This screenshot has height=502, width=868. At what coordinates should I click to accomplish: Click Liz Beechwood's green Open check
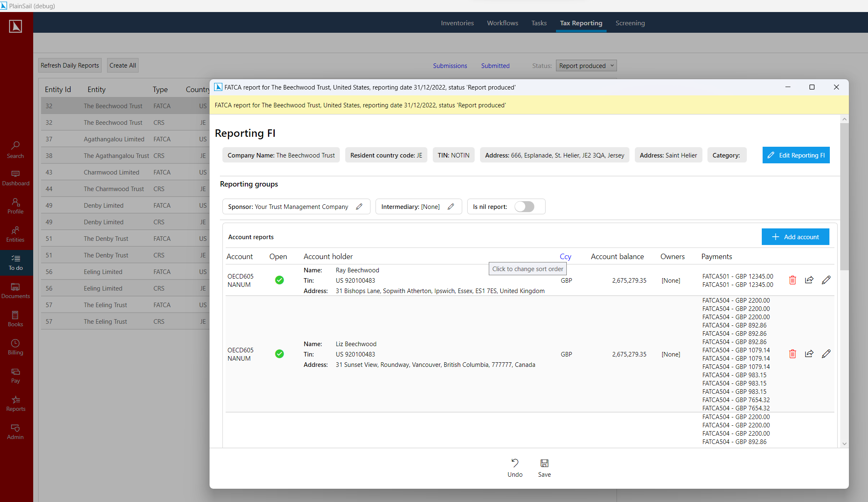279,354
